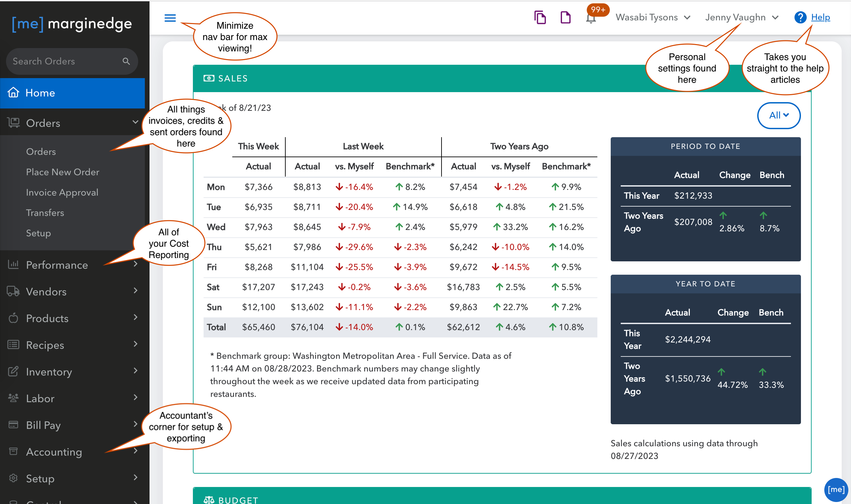Click the hamburger menu icon to minimize nav

click(x=170, y=18)
